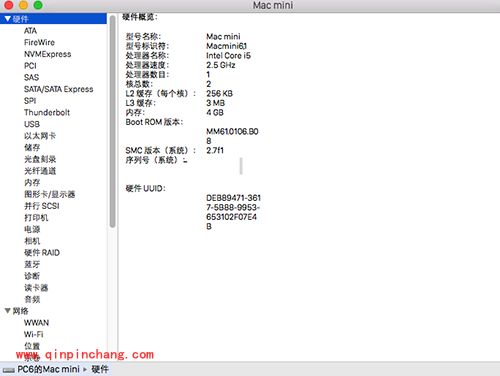Open WWAN under 网络
Screen dimensions: 500x376
tap(36, 322)
